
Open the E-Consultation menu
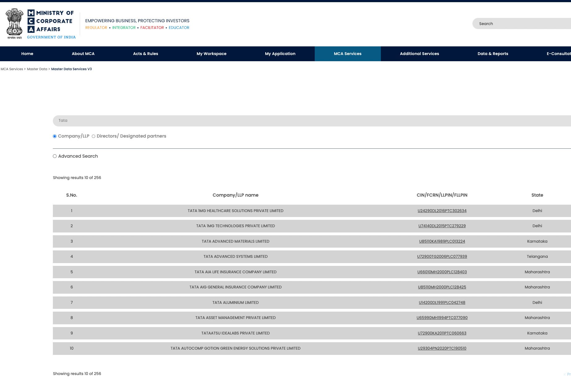pyautogui.click(x=559, y=54)
